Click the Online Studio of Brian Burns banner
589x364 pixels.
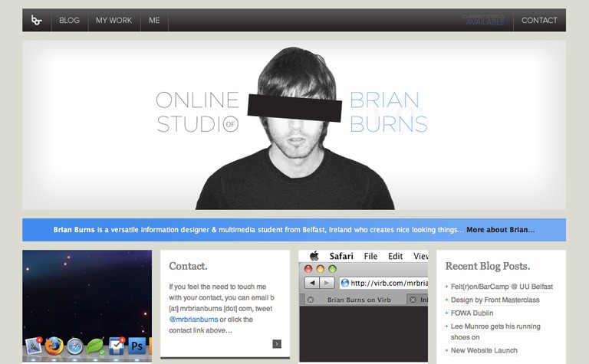294,125
